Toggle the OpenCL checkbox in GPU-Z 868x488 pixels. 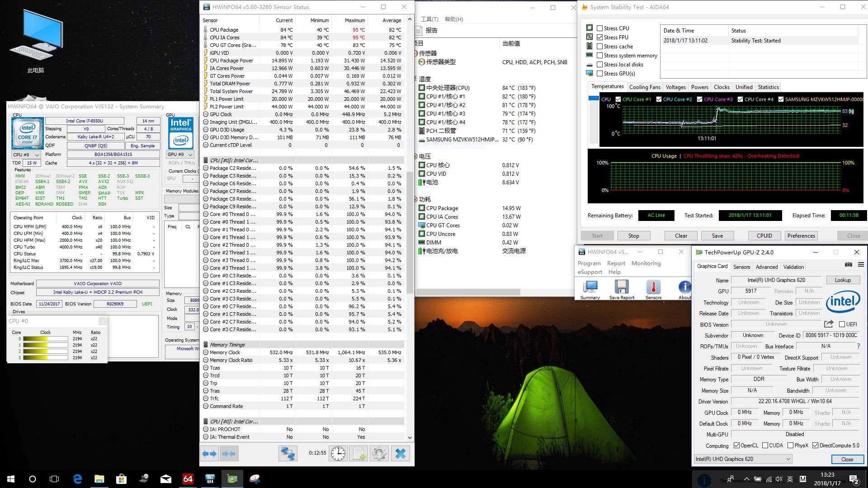(x=736, y=445)
